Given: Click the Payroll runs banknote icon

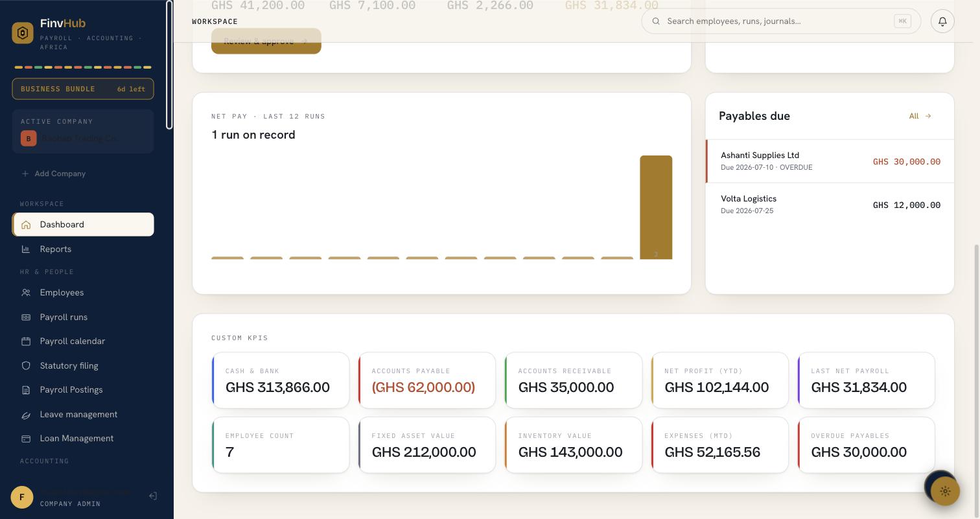Looking at the screenshot, I should 26,317.
